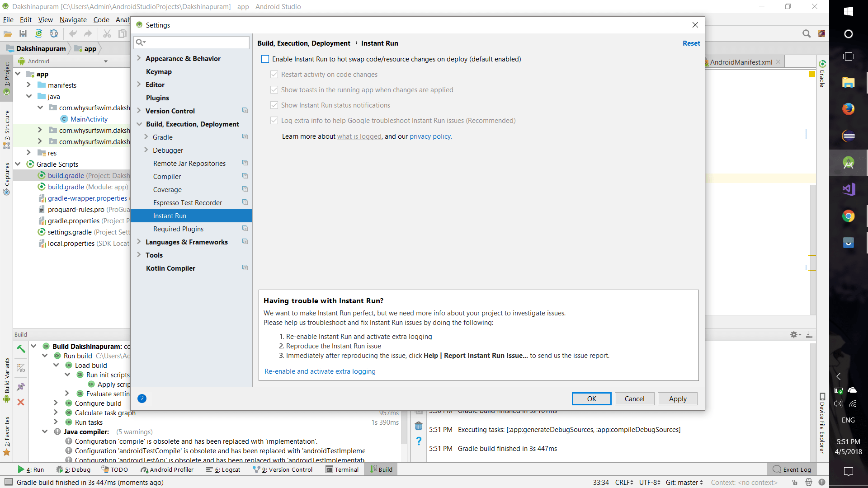
Task: Open Firefox from the Windows taskbar
Action: tap(848, 109)
